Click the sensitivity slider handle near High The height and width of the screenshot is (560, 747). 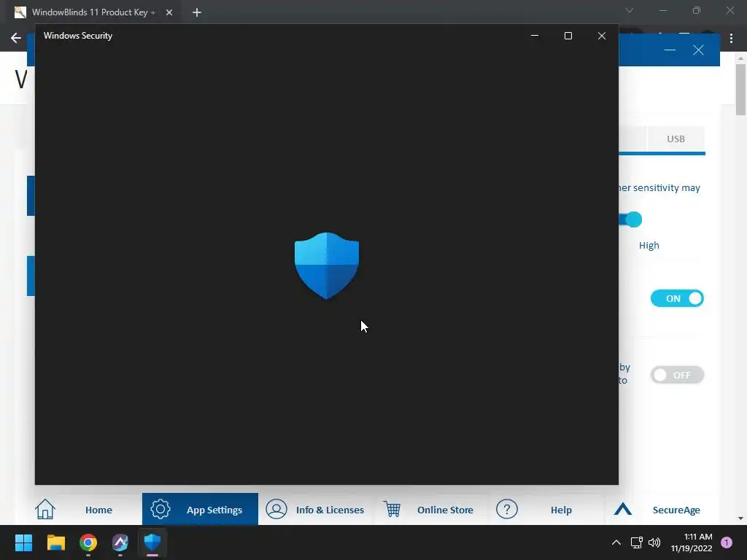634,219
